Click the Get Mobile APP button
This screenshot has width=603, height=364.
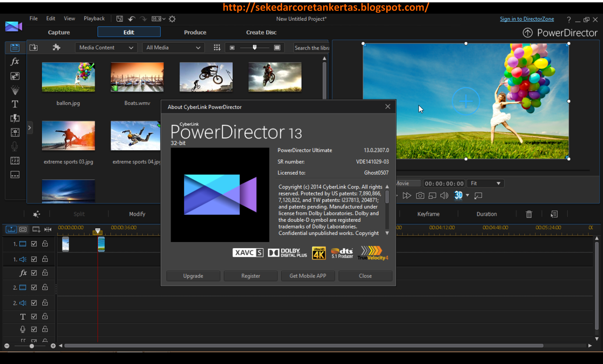click(308, 275)
